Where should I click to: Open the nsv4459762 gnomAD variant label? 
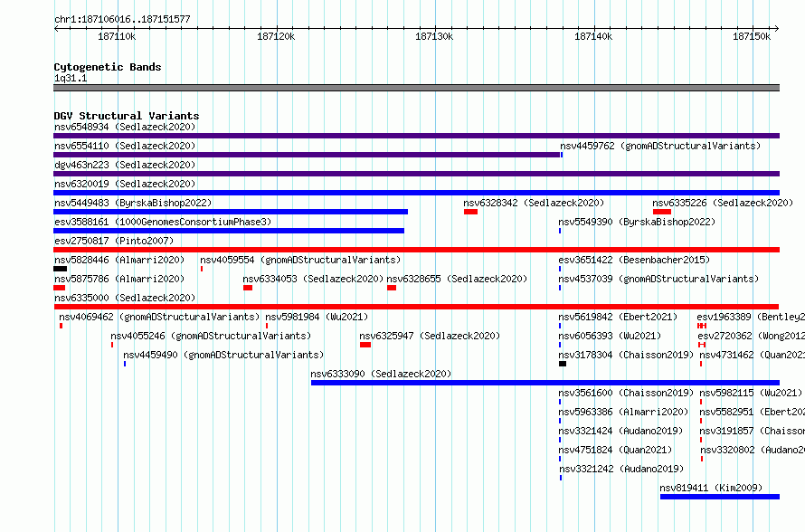(x=660, y=146)
